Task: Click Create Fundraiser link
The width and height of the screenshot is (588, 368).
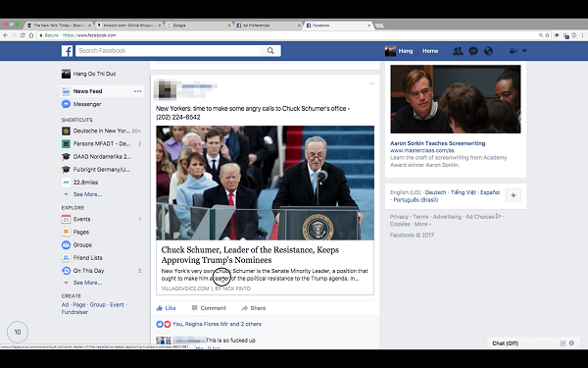Action: (74, 312)
